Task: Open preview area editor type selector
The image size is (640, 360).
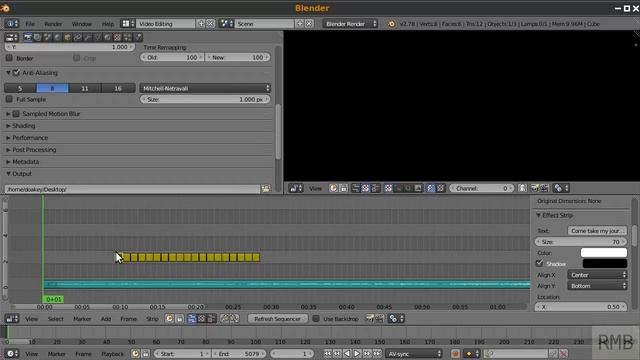Action: pyautogui.click(x=296, y=188)
